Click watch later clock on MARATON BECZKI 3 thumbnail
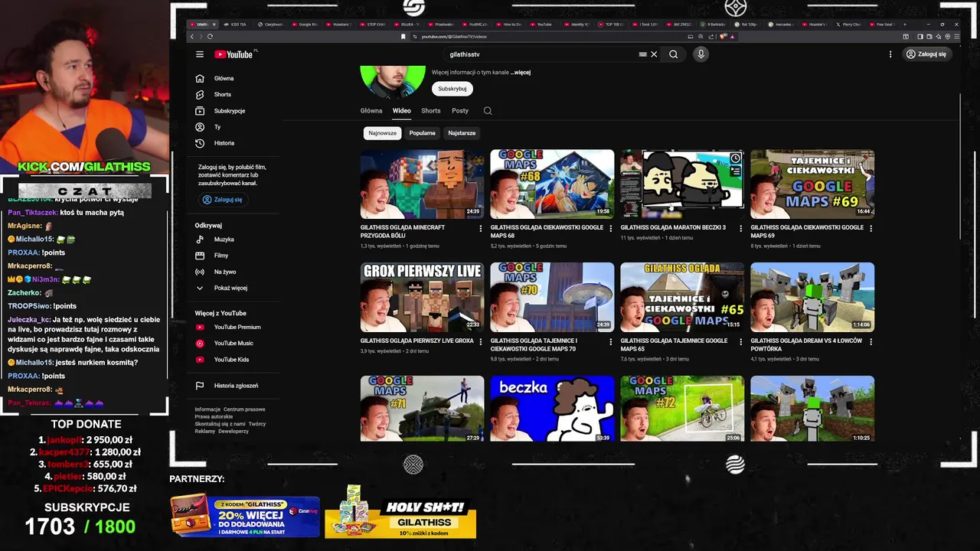The height and width of the screenshot is (551, 980). pos(735,158)
